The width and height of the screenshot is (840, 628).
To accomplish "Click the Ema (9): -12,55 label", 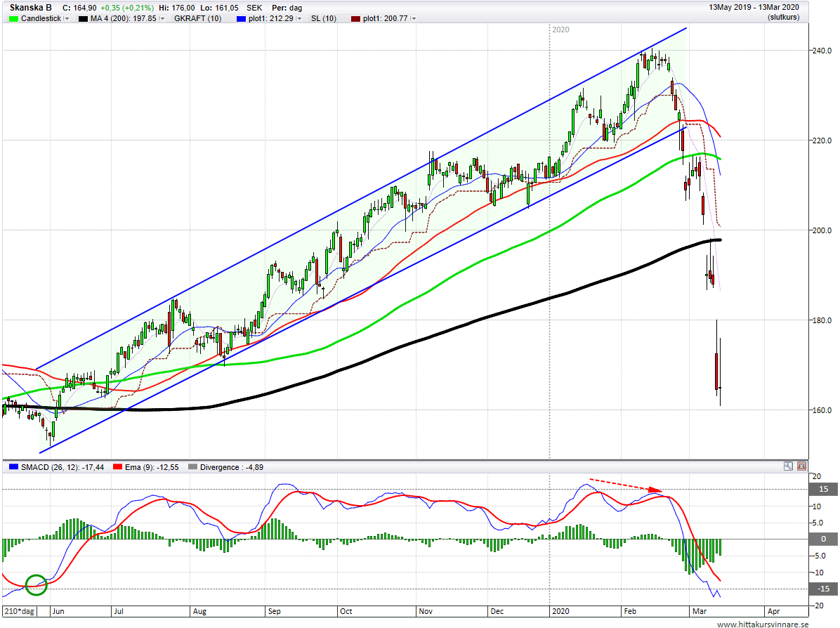I will pos(152,467).
